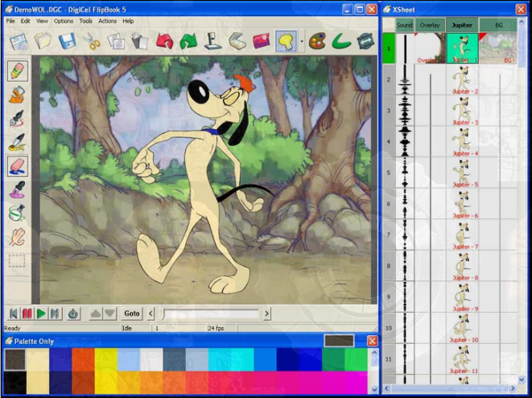Select the Eraser tool
The height and width of the screenshot is (398, 532).
tap(18, 166)
